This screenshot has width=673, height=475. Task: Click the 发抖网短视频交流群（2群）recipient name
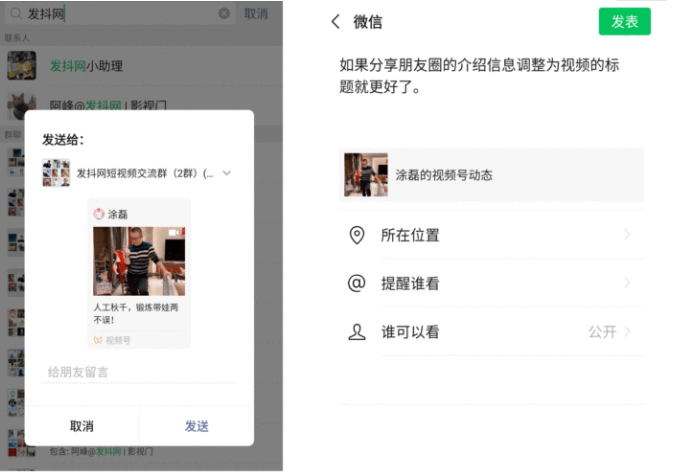point(145,173)
